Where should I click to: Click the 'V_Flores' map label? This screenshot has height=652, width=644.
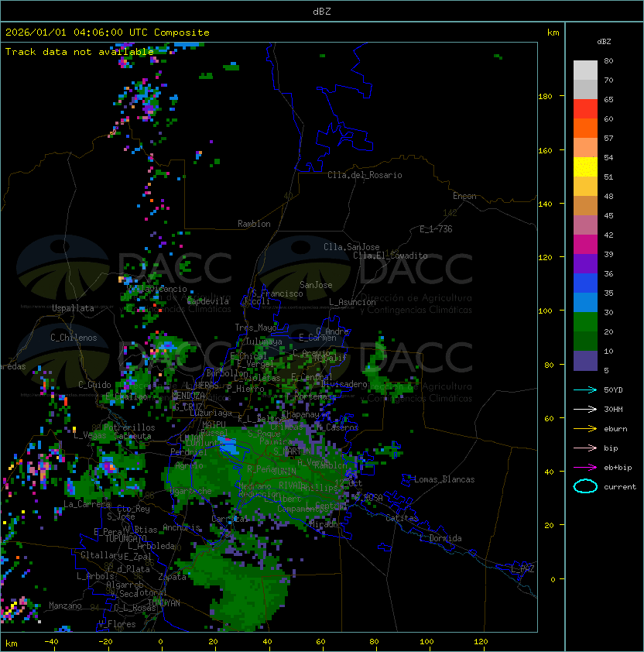pos(117,624)
